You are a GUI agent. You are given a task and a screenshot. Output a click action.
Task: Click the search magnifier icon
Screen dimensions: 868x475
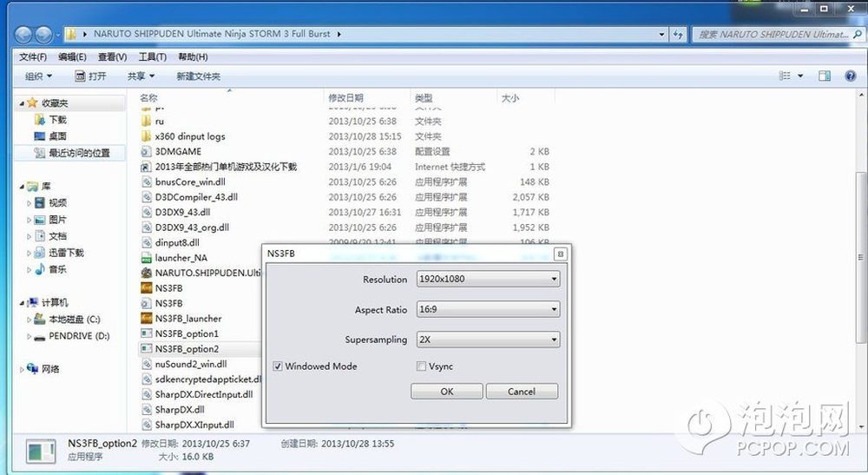tap(857, 35)
